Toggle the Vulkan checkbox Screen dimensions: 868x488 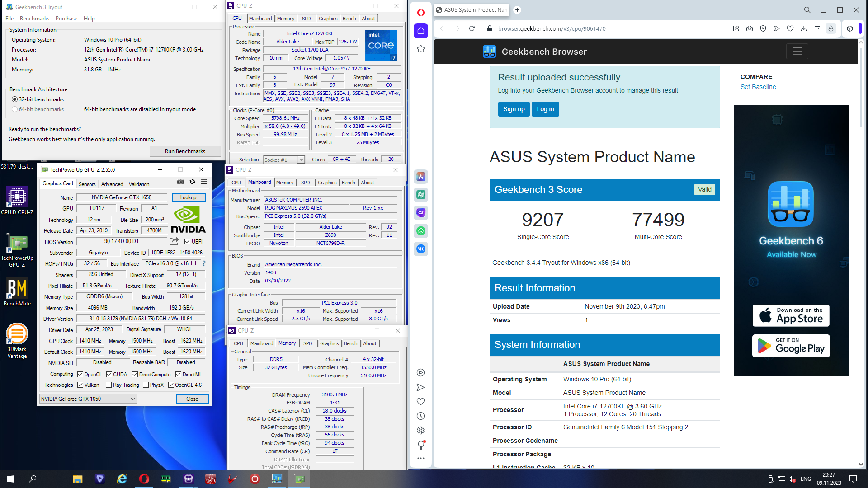click(x=80, y=385)
